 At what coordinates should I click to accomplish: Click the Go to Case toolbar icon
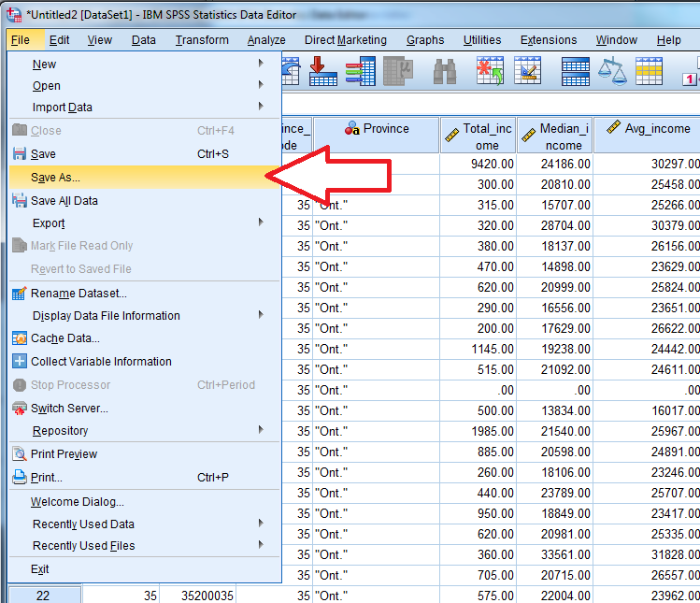click(x=322, y=70)
